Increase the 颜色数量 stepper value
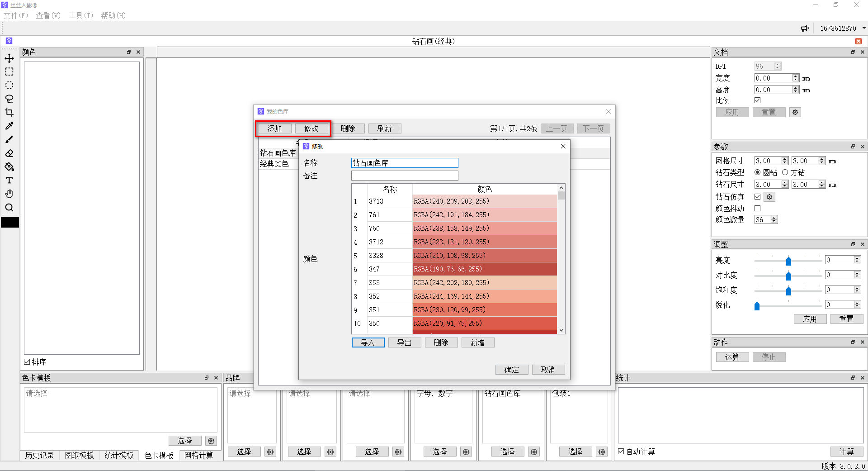Image resolution: width=868 pixels, height=471 pixels. click(774, 218)
